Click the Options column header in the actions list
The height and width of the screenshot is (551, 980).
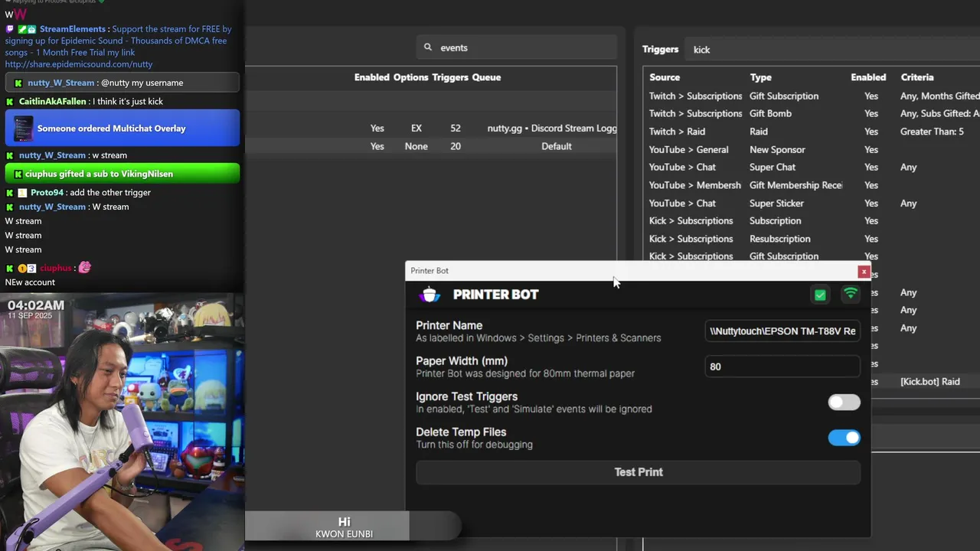(410, 77)
